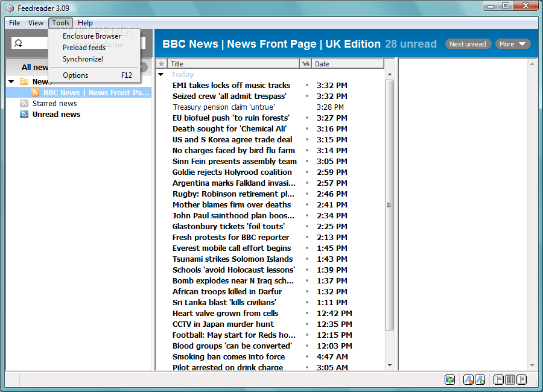The height and width of the screenshot is (392, 543).
Task: Open 'Everest mobile call effort begins' headline
Action: [x=232, y=248]
